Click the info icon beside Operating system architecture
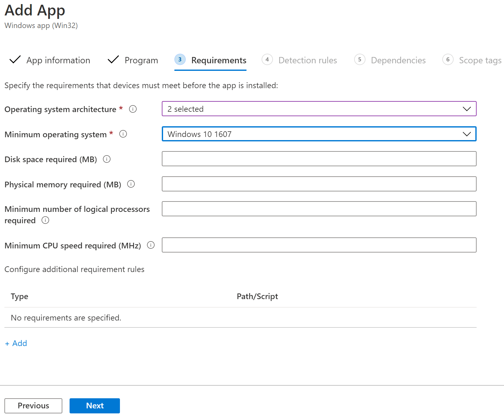Image resolution: width=504 pixels, height=420 pixels. point(133,109)
